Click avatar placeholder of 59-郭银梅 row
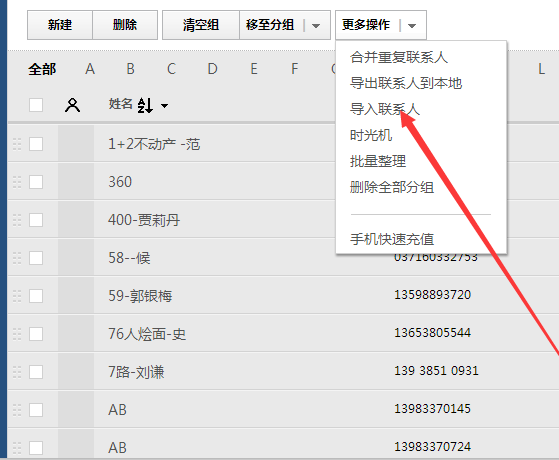The height and width of the screenshot is (460, 559). (x=76, y=296)
